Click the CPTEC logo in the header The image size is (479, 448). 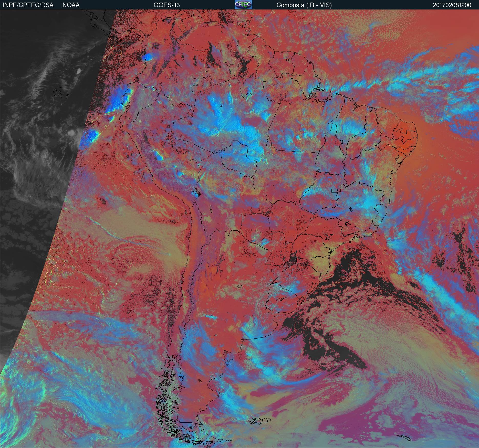tap(243, 5)
